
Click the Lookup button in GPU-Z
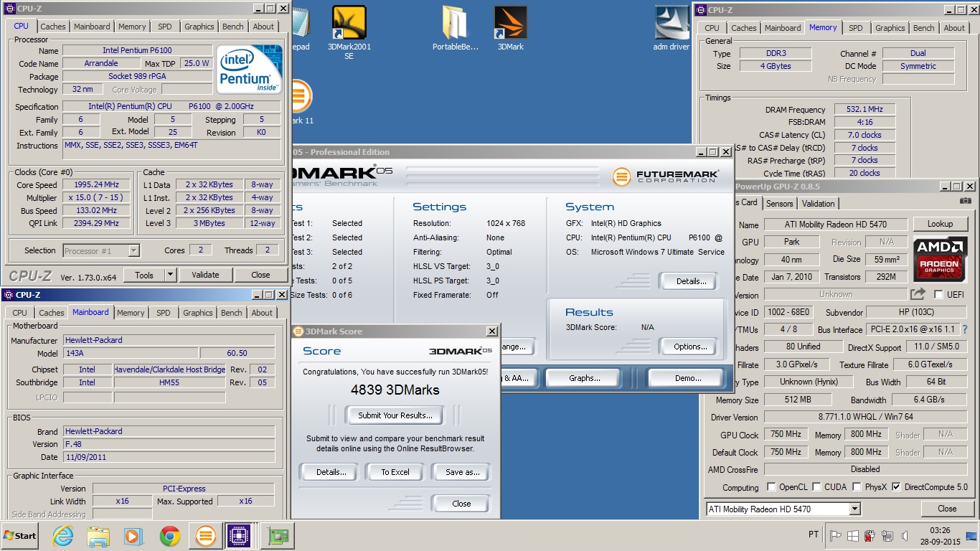coord(940,224)
